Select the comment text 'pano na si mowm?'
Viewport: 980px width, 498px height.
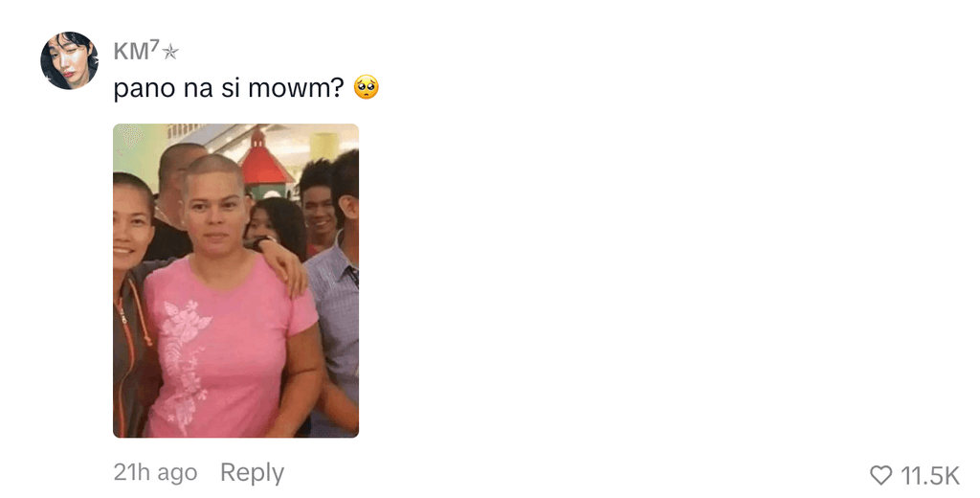pyautogui.click(x=229, y=88)
